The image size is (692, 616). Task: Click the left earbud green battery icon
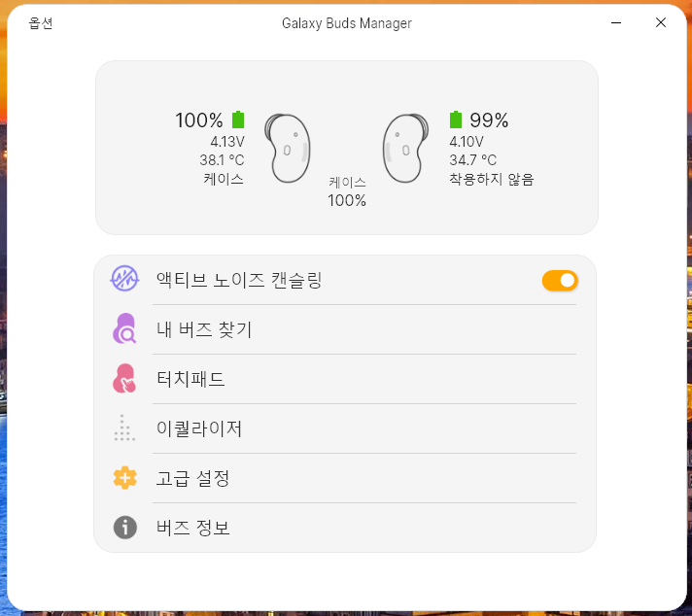click(238, 120)
